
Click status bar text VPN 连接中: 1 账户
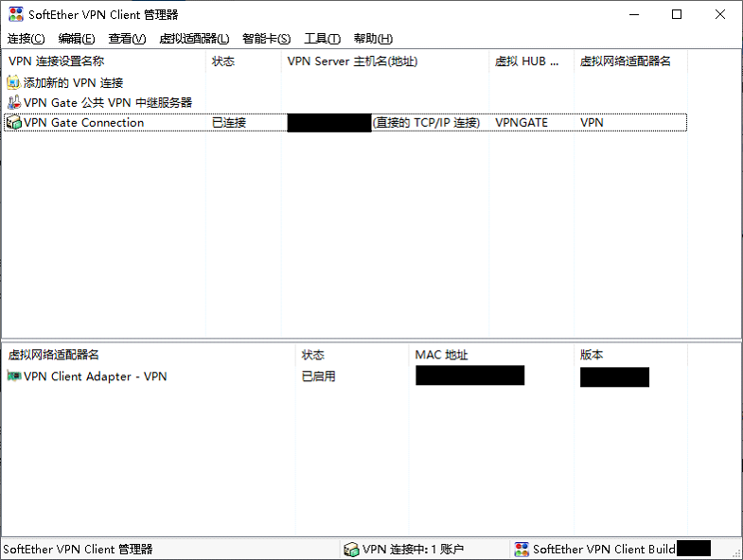pyautogui.click(x=413, y=549)
